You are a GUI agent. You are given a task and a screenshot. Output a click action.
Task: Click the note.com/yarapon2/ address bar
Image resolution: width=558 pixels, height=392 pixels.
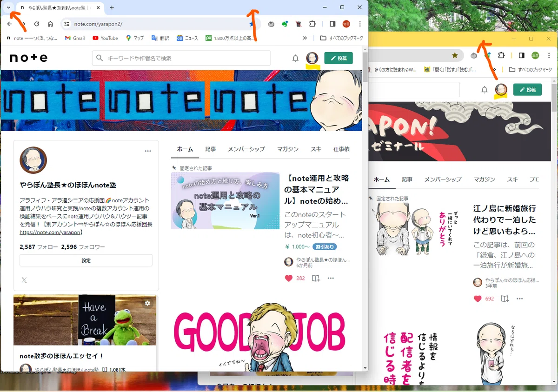coord(160,24)
